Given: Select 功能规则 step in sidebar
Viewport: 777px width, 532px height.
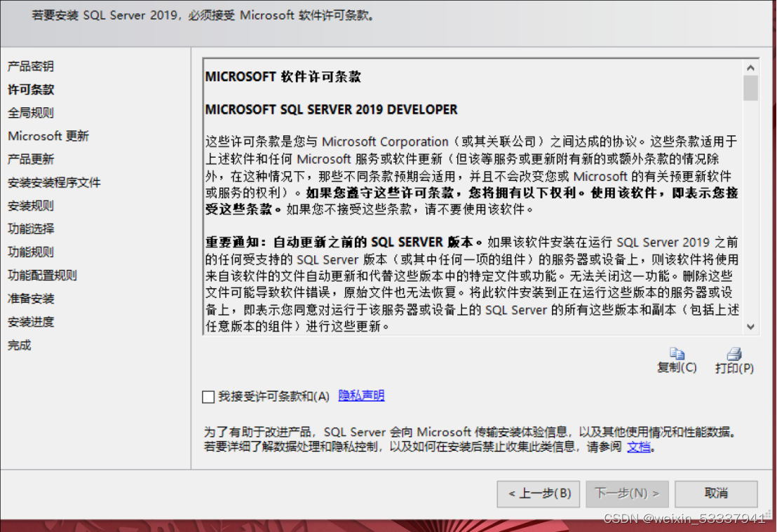Looking at the screenshot, I should (x=31, y=252).
